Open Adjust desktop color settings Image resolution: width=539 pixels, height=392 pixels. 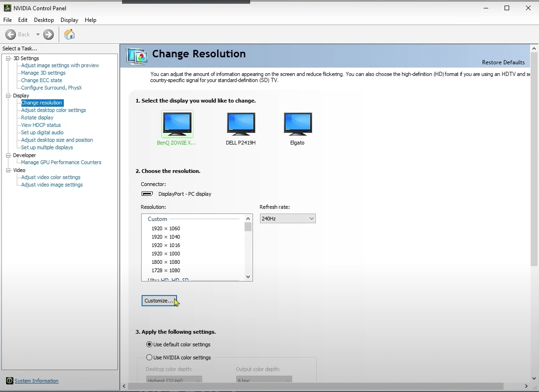click(x=54, y=110)
